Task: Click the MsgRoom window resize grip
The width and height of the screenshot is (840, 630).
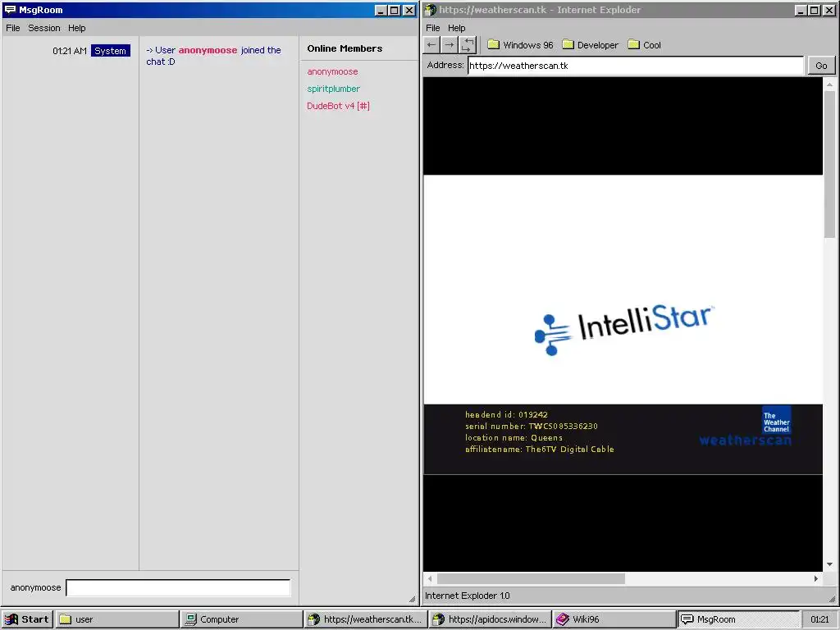Action: tap(412, 599)
